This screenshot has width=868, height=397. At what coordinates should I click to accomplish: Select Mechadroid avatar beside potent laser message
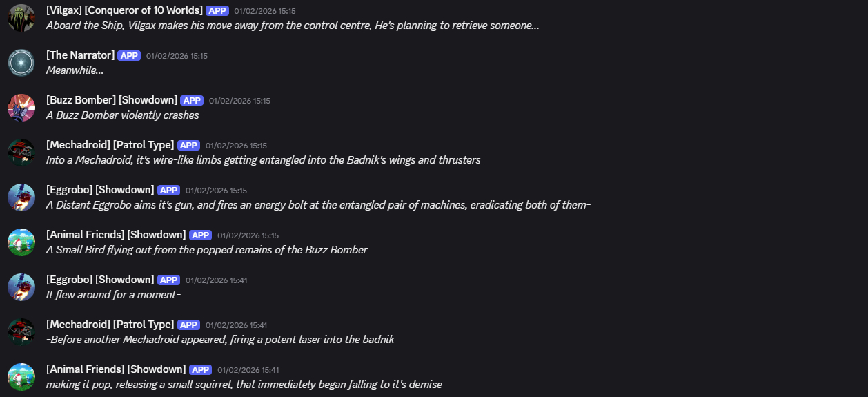tap(21, 332)
